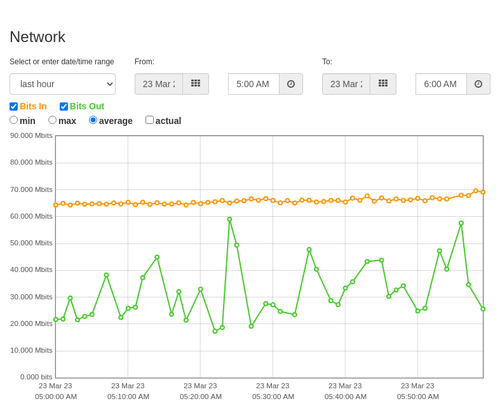Click the 'min' option label text
Image resolution: width=500 pixels, height=403 pixels.
27,121
